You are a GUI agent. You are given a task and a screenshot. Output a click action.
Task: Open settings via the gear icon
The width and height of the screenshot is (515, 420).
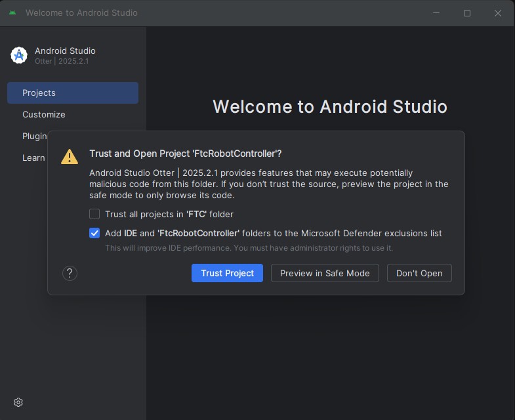pos(18,402)
